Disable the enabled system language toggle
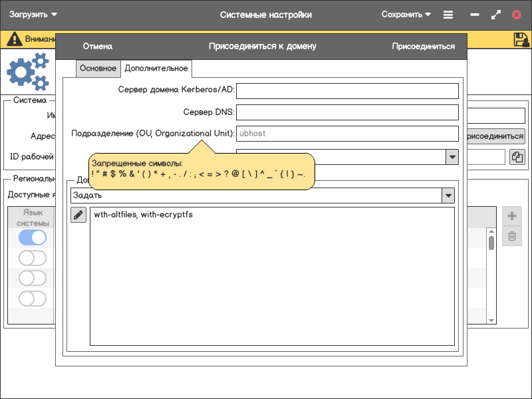The width and height of the screenshot is (532, 399). pyautogui.click(x=33, y=237)
